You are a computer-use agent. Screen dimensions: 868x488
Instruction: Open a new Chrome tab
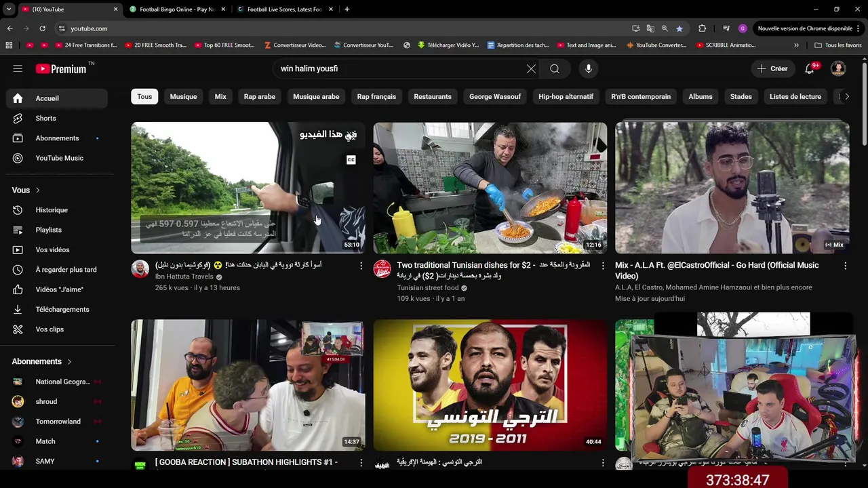pos(347,9)
